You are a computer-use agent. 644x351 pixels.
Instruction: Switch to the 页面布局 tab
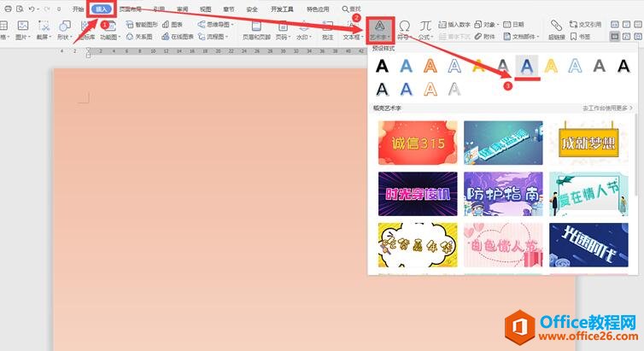pyautogui.click(x=130, y=9)
